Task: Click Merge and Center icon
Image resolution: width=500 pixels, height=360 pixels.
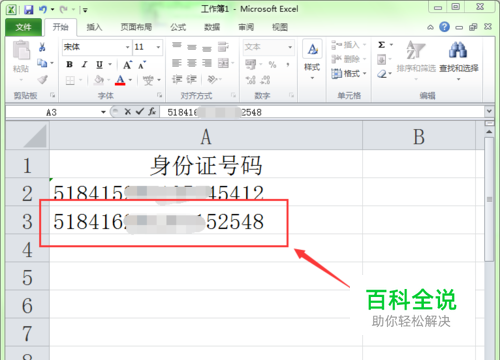Action: pos(223,63)
